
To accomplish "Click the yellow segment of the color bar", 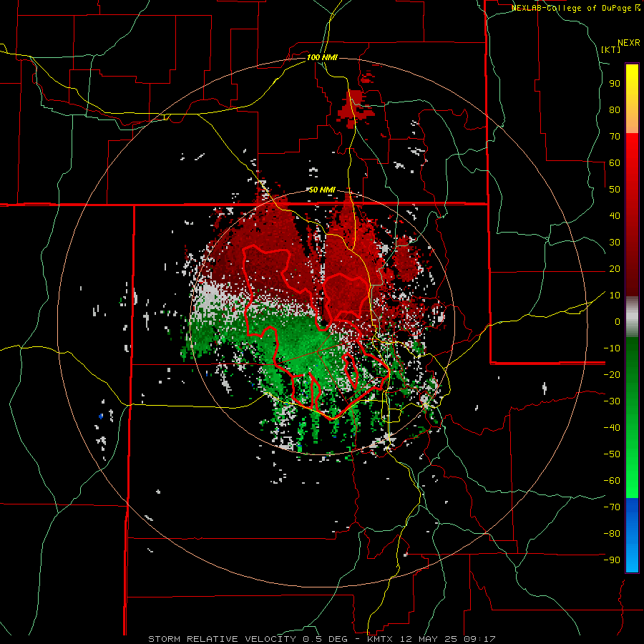I will [632, 99].
